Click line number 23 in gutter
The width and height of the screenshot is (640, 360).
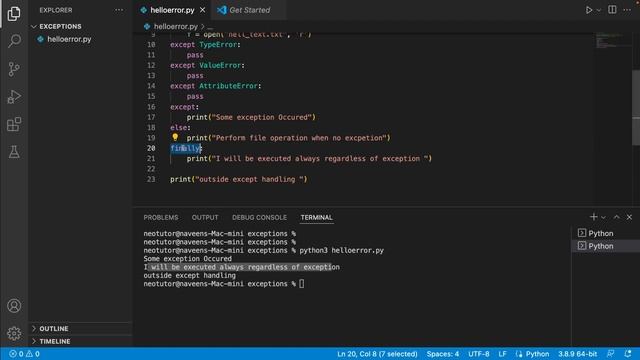click(x=151, y=179)
